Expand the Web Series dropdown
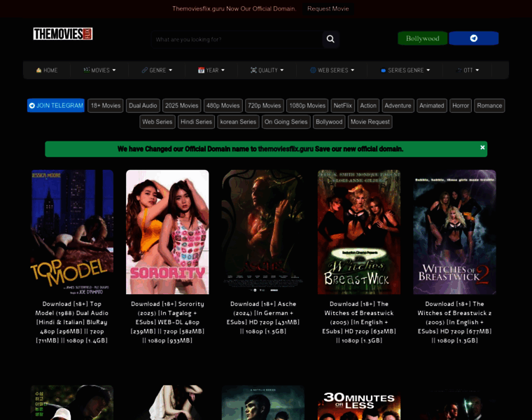Image resolution: width=532 pixels, height=420 pixels. tap(332, 70)
